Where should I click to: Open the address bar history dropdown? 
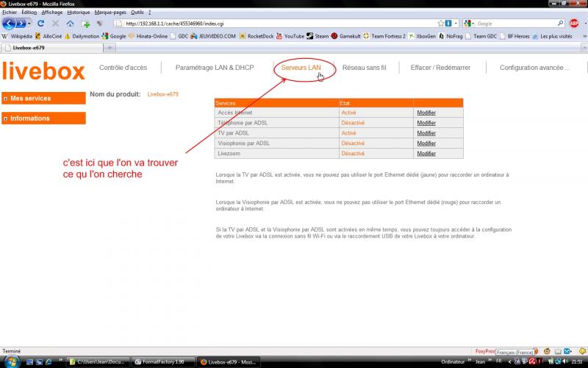tap(456, 24)
